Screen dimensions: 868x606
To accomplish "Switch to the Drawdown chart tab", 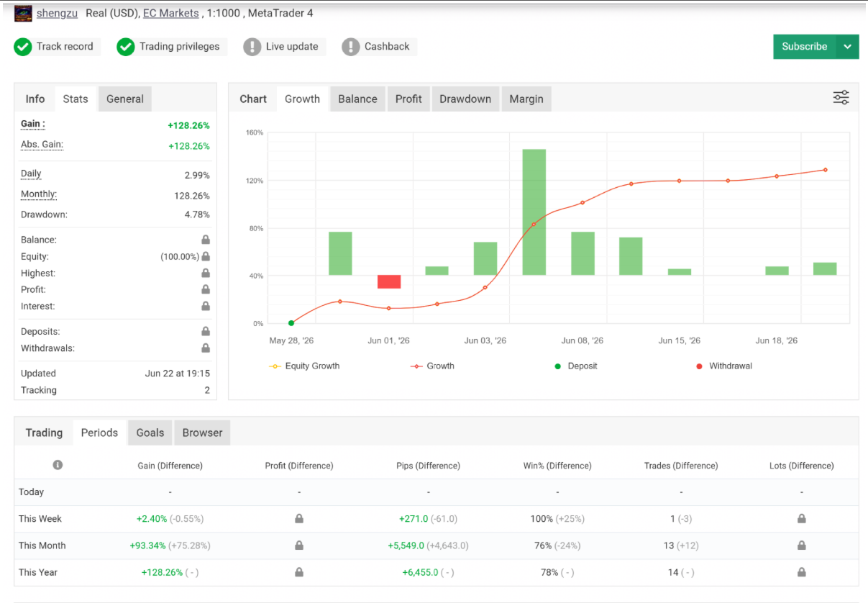I will pyautogui.click(x=465, y=99).
